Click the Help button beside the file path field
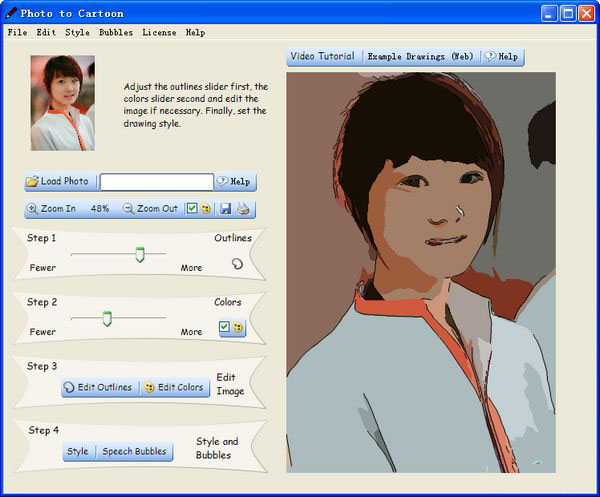The image size is (600, 497). pyautogui.click(x=234, y=181)
